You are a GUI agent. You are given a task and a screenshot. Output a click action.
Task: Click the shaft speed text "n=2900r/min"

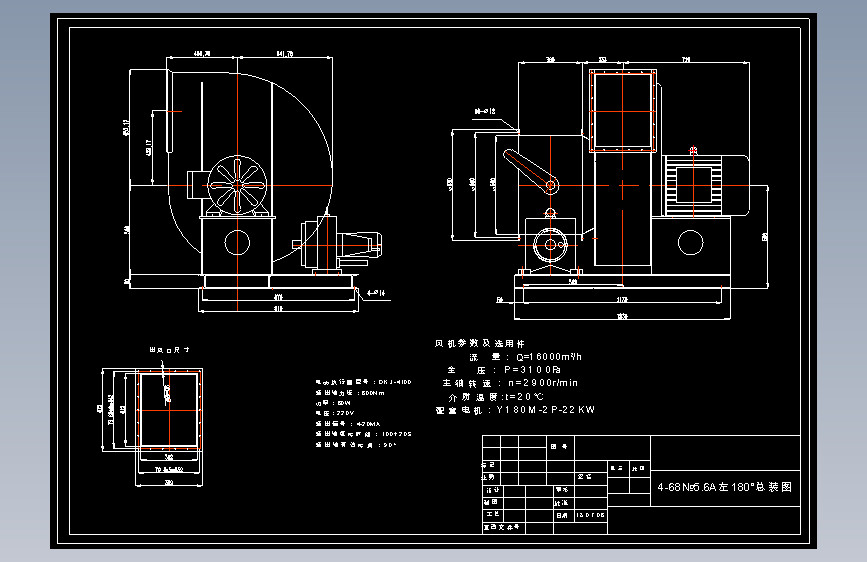(x=543, y=383)
